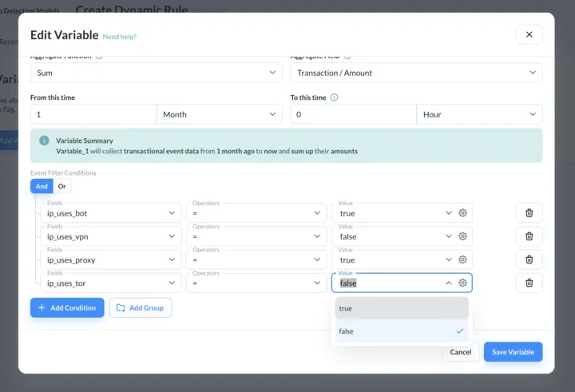Image resolution: width=575 pixels, height=392 pixels.
Task: Open value settings gear for ip_uses_bot
Action: pos(462,213)
